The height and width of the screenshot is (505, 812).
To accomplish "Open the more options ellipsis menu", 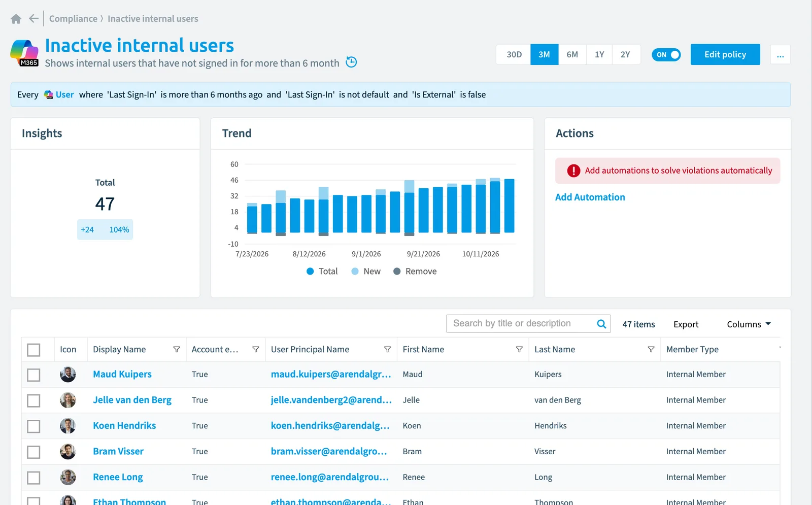I will (x=780, y=55).
